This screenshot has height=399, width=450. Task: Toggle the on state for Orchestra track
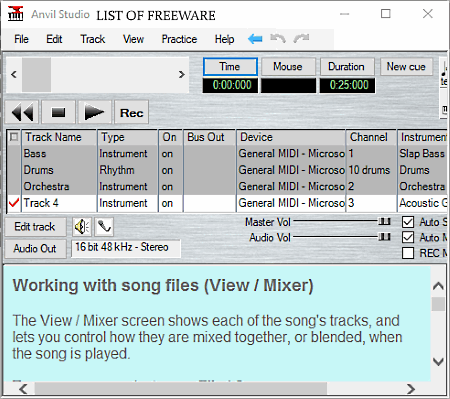(x=170, y=186)
